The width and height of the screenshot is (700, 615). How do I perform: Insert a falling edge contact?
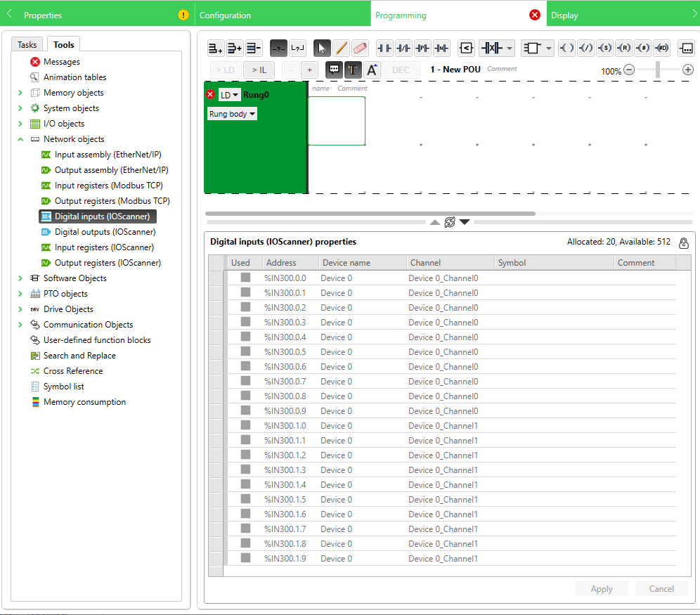point(441,48)
